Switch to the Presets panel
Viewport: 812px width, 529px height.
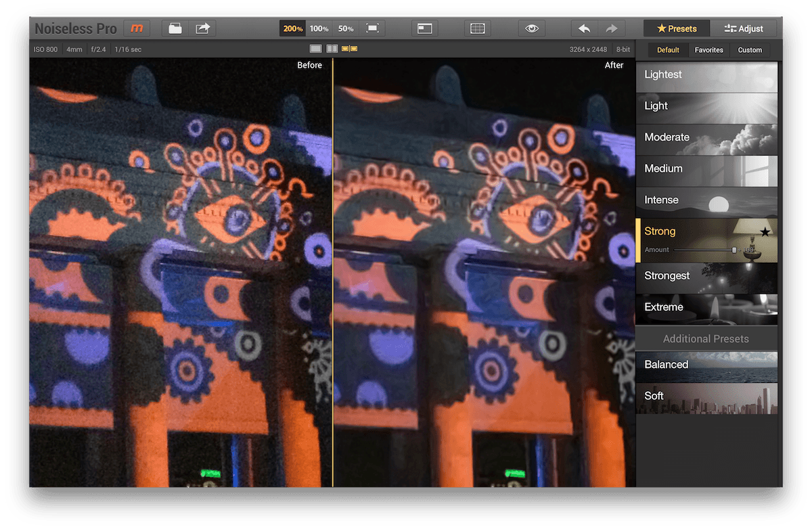(677, 28)
